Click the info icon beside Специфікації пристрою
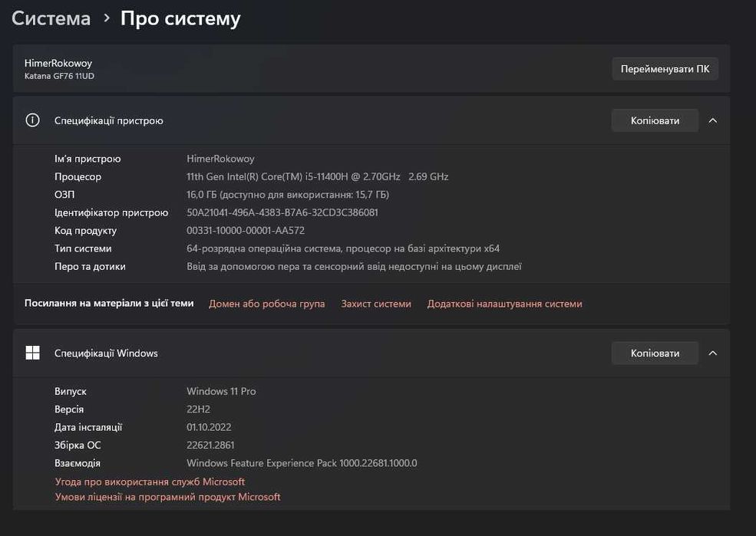The height and width of the screenshot is (536, 756). (x=32, y=120)
